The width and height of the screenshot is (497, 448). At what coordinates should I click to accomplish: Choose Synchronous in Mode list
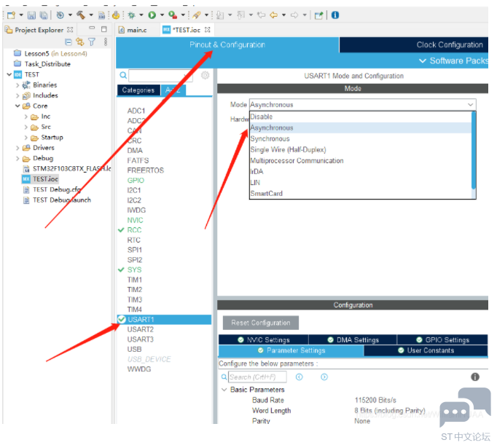pyautogui.click(x=361, y=139)
